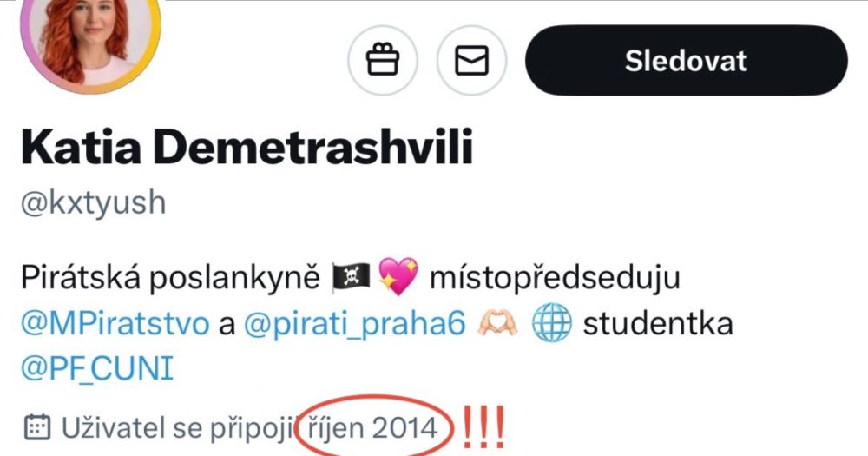Click the Katia Demetrashvili display name
This screenshot has height=456, width=868.
point(247,147)
